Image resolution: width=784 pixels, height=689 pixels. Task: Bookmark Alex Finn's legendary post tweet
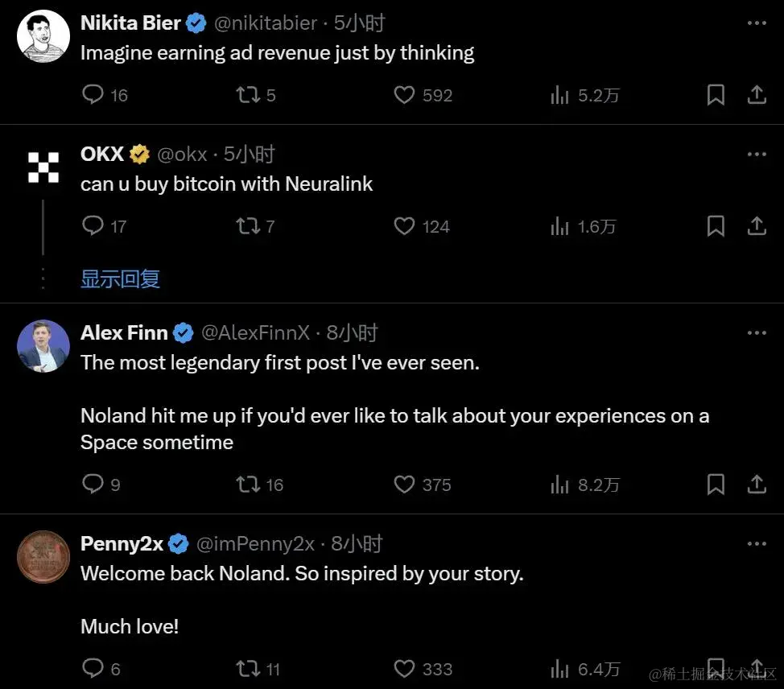tap(716, 485)
